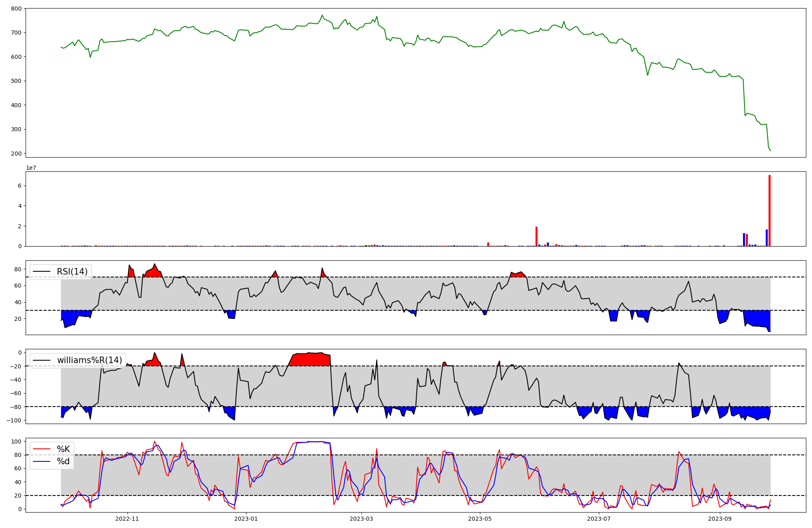
Task: Click the tallest red volume bar
Action: point(769,211)
